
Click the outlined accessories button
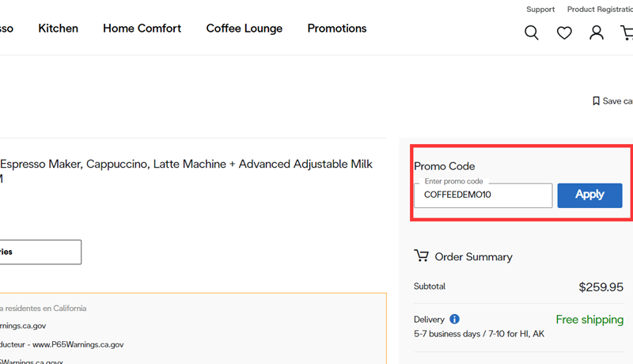coord(40,252)
